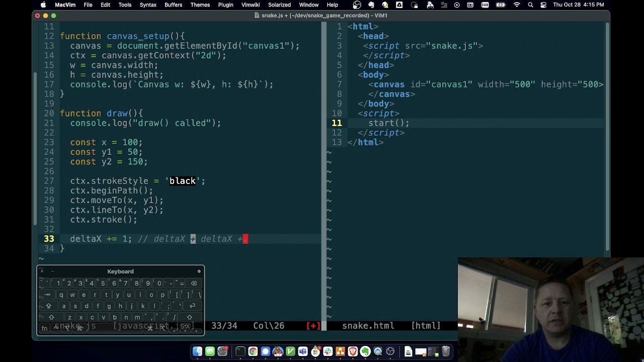Click 'start();' in snake.html pane
Screen dimensions: 644x362
click(x=389, y=123)
